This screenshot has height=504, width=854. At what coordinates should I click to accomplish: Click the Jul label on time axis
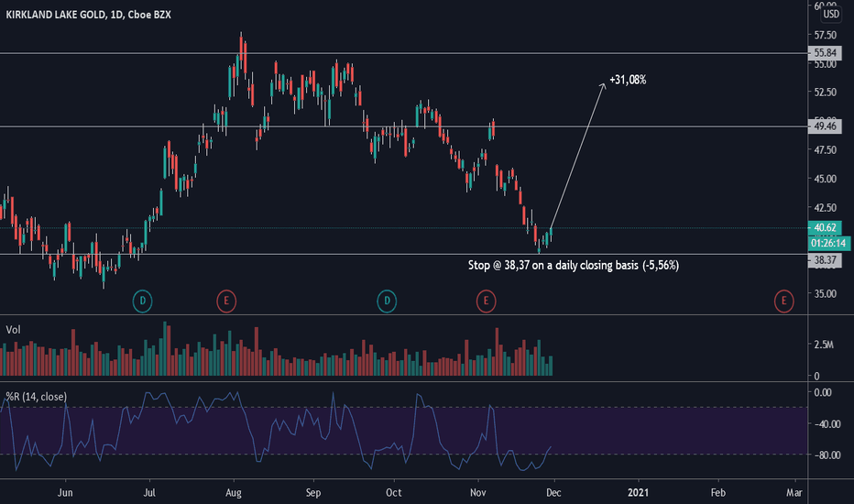[x=149, y=493]
